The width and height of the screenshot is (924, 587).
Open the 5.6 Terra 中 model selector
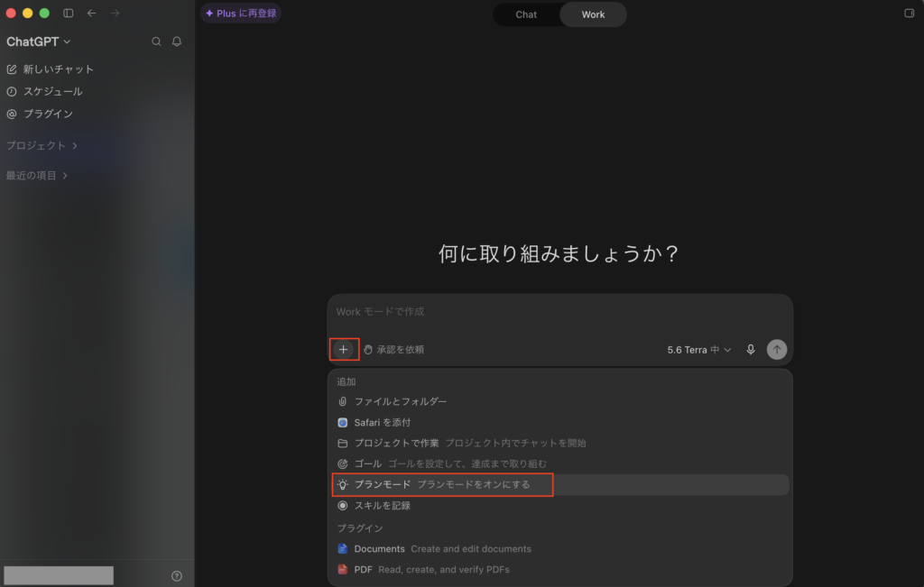pyautogui.click(x=699, y=350)
